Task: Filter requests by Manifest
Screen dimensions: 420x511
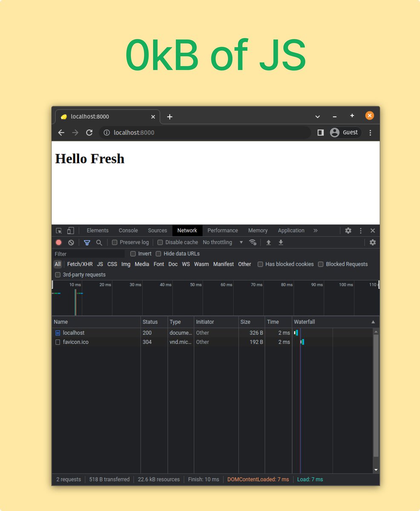Action: pyautogui.click(x=224, y=264)
